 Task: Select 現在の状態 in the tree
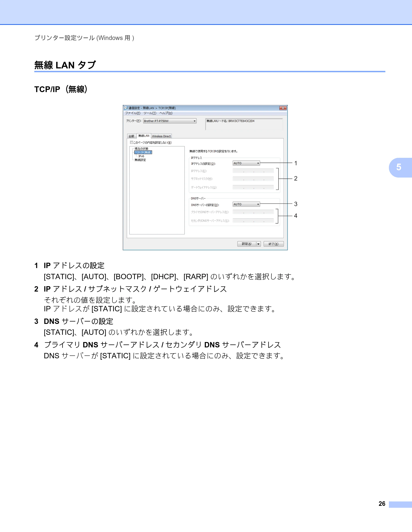tap(142, 149)
